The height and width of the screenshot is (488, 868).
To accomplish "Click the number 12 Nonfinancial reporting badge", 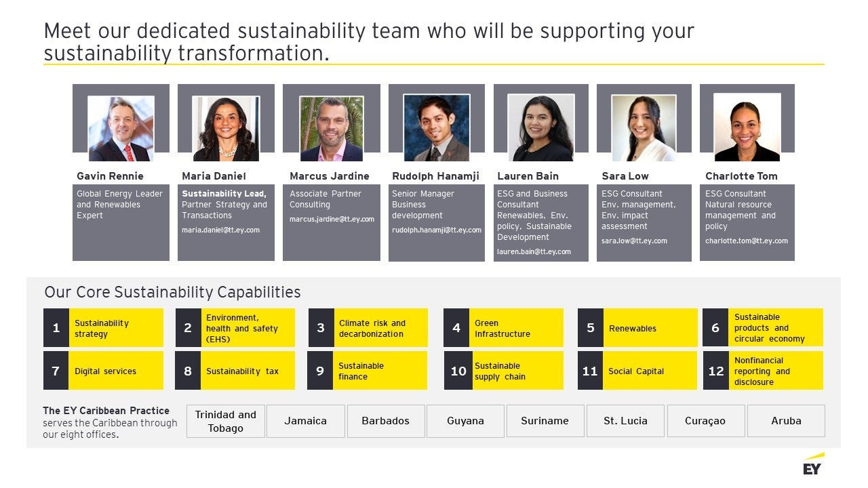I will click(715, 371).
